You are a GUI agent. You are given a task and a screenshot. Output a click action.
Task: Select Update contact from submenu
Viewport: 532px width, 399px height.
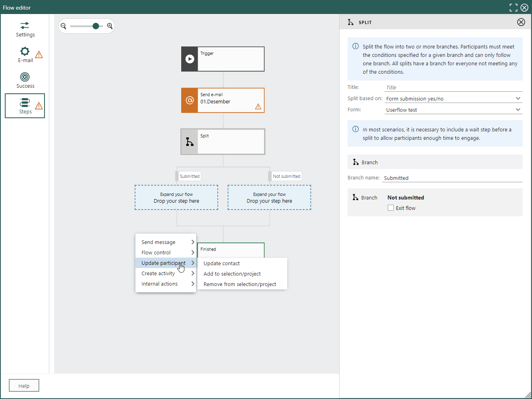[x=242, y=263]
